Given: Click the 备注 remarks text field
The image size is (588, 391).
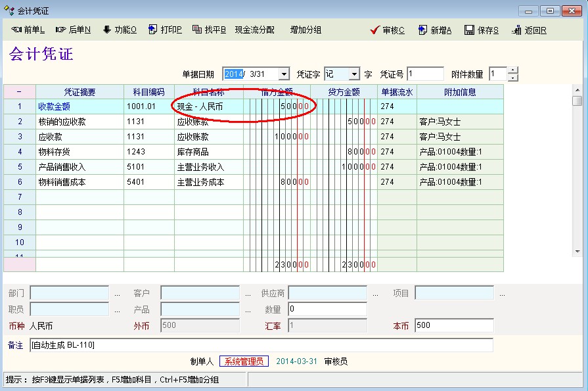Looking at the screenshot, I should [261, 345].
